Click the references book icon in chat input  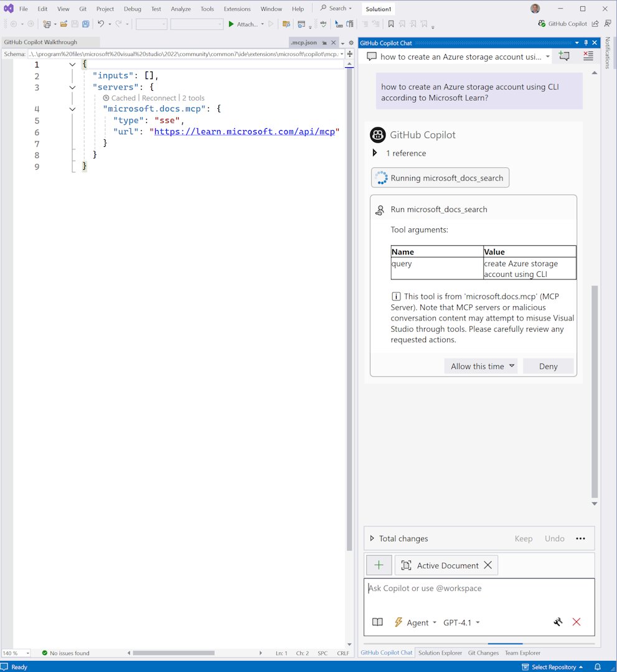[377, 622]
